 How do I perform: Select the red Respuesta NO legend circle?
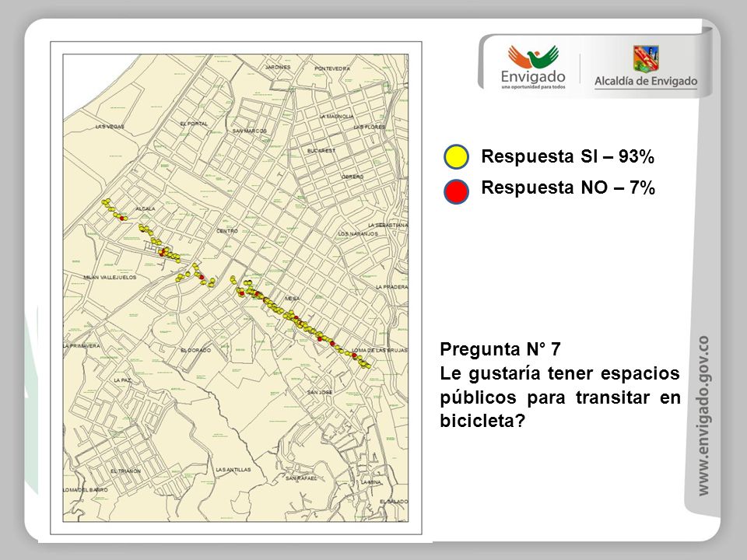coord(457,191)
